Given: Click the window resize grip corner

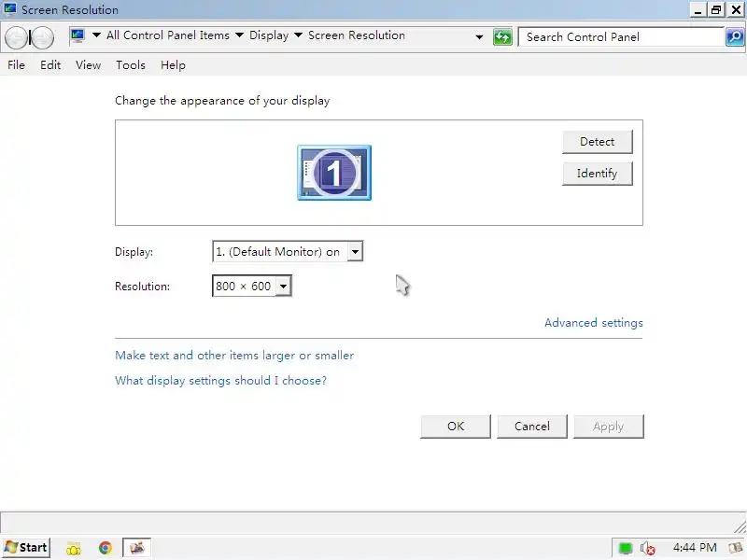Looking at the screenshot, I should tap(740, 526).
